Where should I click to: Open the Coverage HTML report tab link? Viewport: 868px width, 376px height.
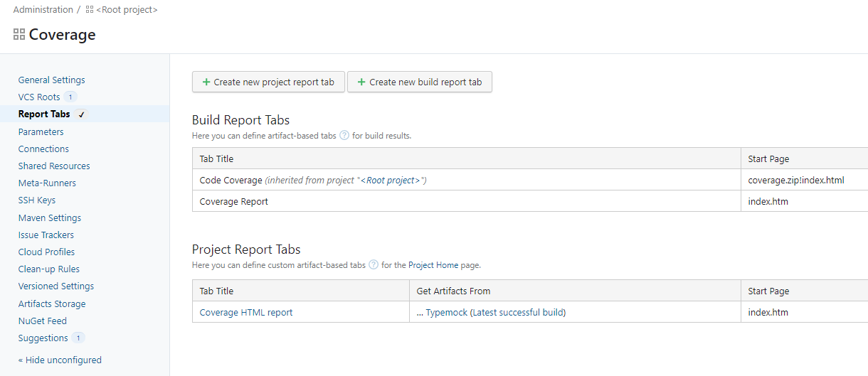[245, 312]
